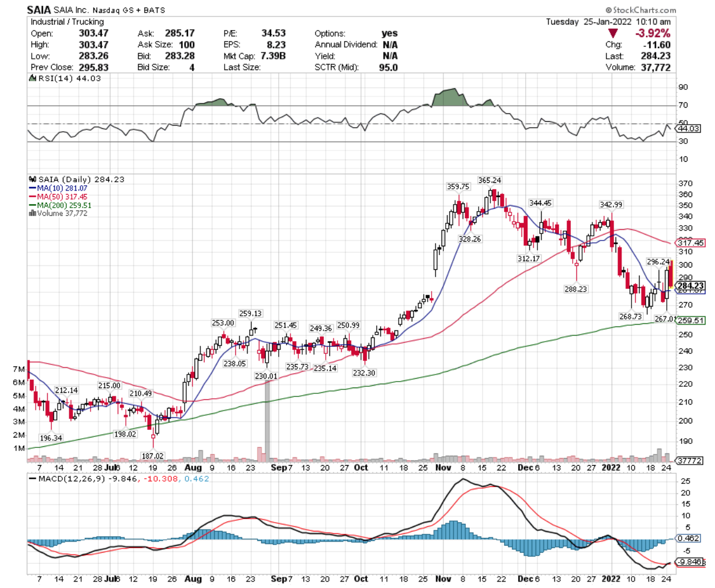The image size is (715, 588).
Task: Click the Volume value 37,772 in header
Action: pos(655,67)
